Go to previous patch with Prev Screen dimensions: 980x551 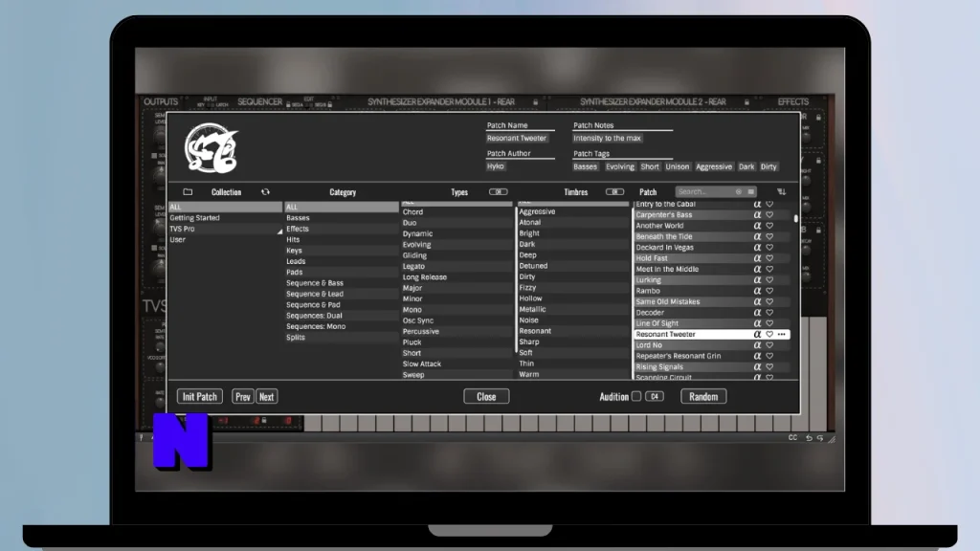(242, 397)
